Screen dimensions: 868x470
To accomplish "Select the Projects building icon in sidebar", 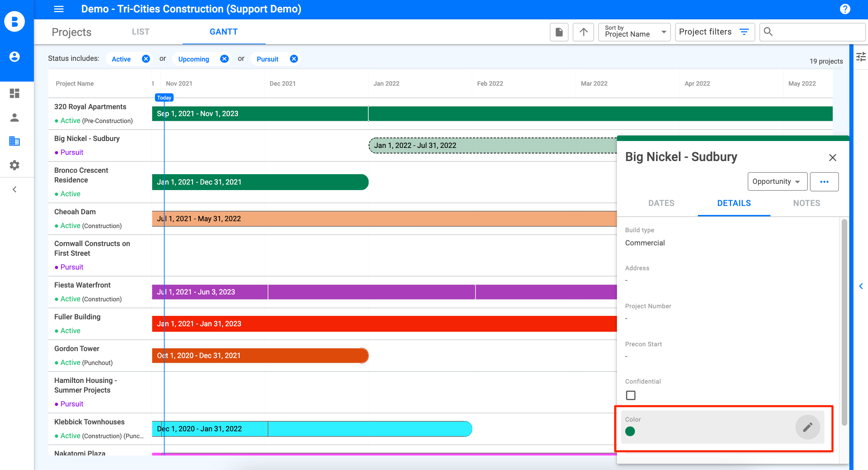I will 15,141.
